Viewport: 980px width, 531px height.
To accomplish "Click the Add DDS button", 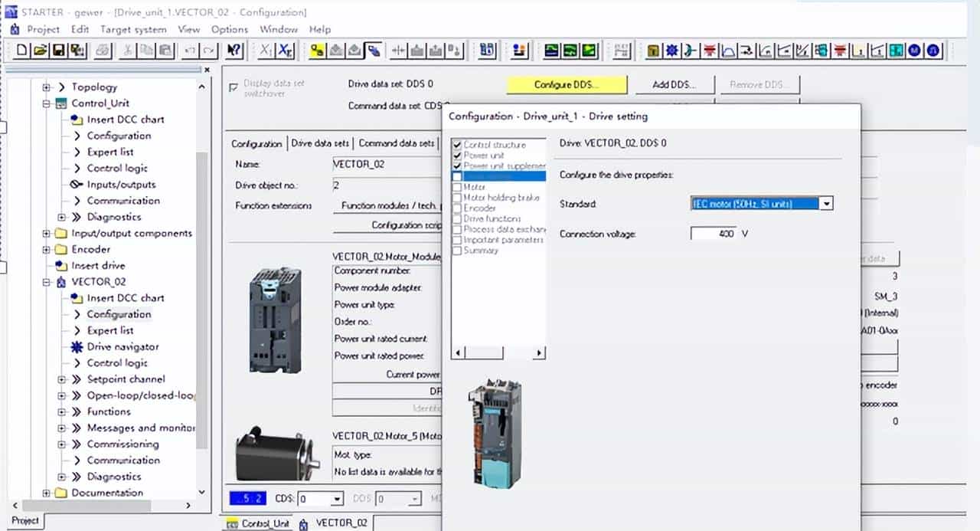I will (671, 84).
